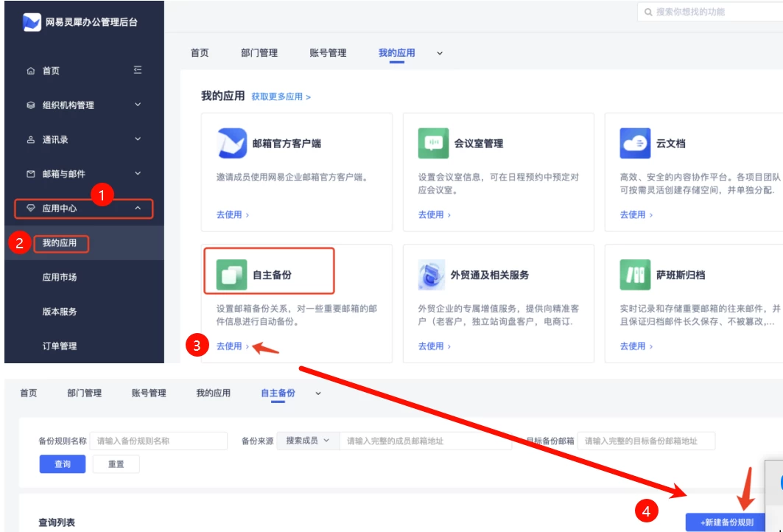The height and width of the screenshot is (532, 783).
Task: Click the 获取更多应用 link
Action: [x=281, y=97]
